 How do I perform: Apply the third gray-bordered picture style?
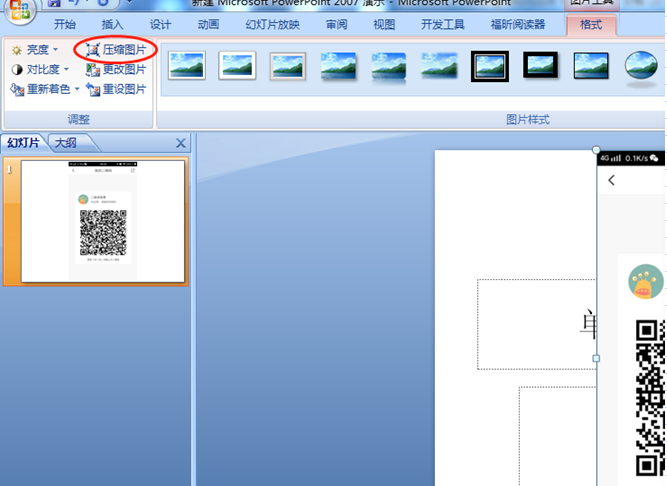(x=288, y=66)
